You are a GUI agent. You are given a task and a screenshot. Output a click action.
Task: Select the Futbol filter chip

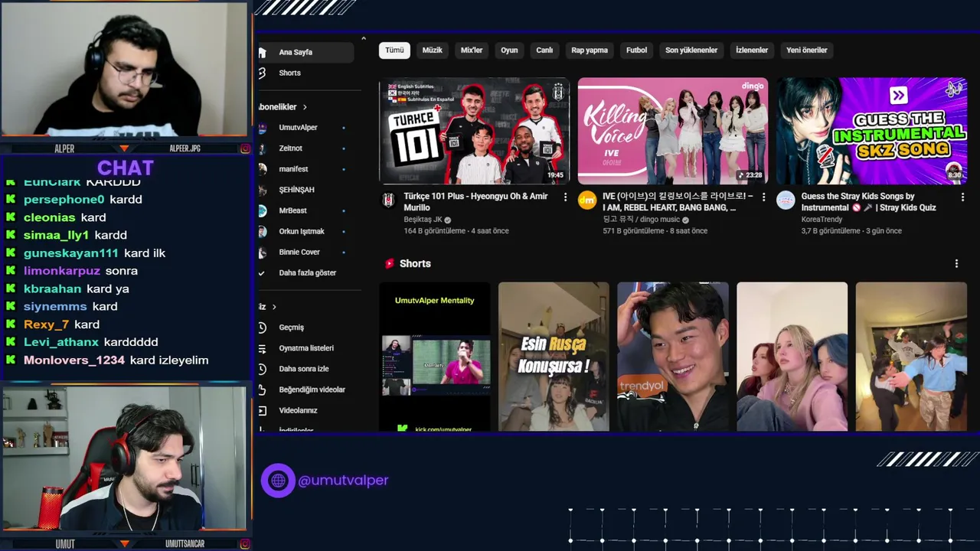636,50
